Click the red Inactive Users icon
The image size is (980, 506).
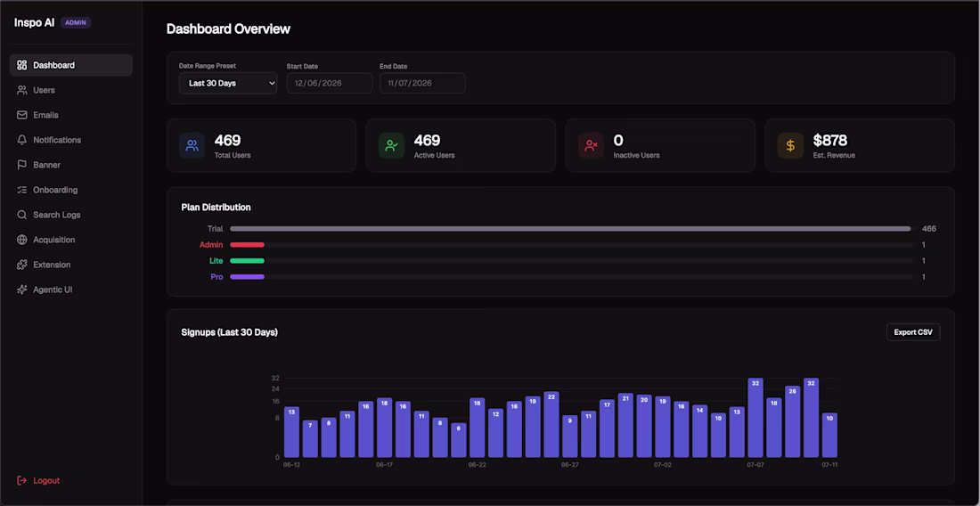[591, 145]
